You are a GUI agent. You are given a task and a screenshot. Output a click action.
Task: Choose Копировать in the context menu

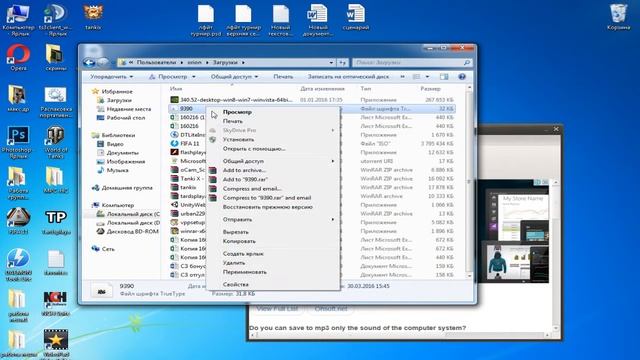273,241
